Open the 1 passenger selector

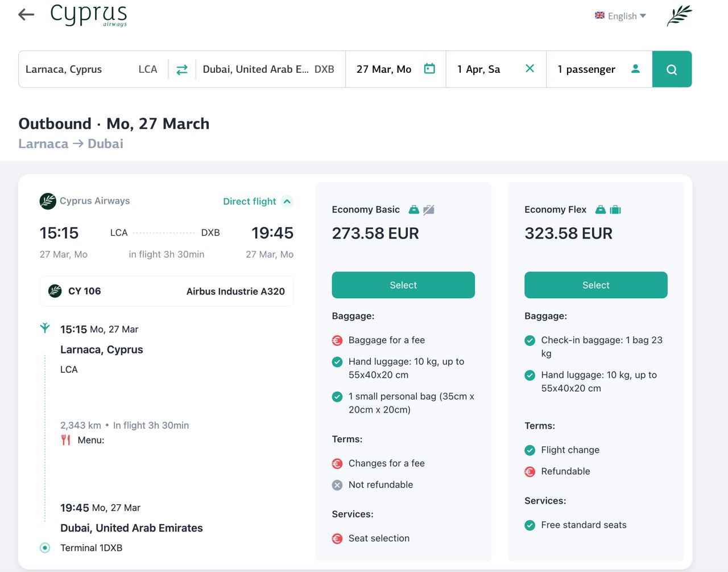(586, 69)
